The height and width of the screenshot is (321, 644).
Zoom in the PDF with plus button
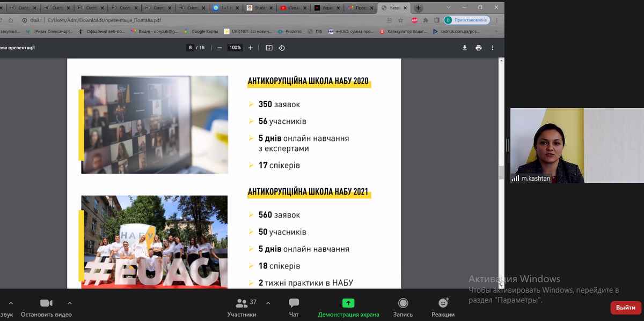(250, 48)
